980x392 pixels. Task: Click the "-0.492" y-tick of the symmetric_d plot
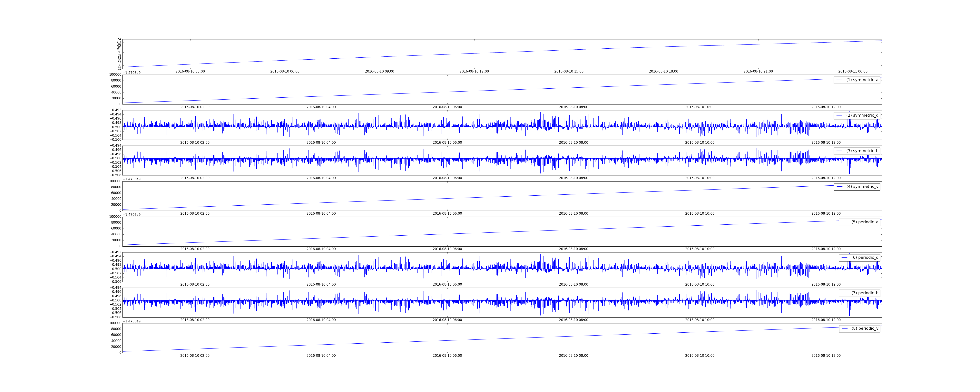[x=116, y=110]
